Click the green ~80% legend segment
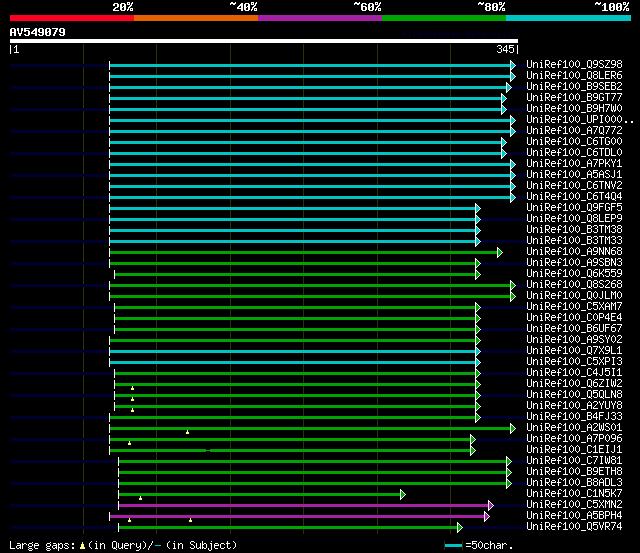 click(x=444, y=18)
